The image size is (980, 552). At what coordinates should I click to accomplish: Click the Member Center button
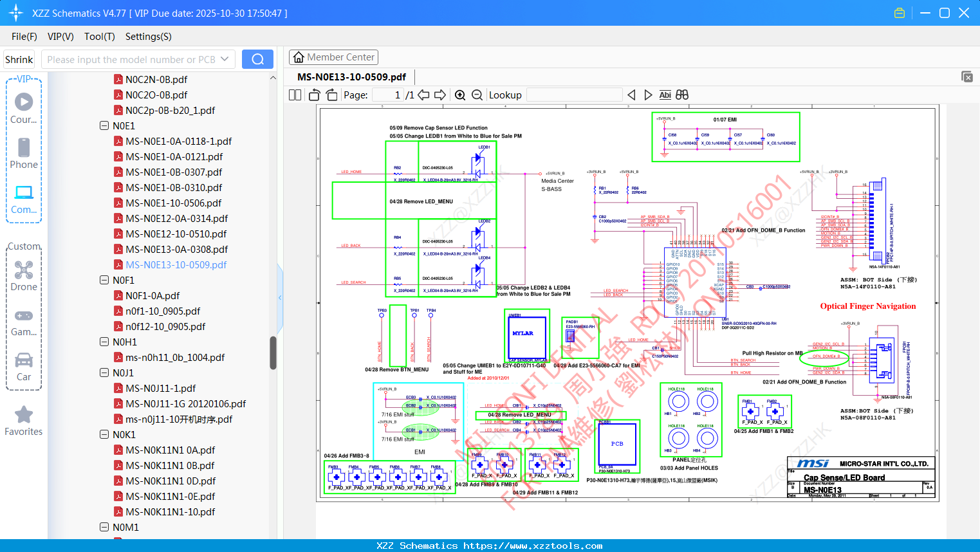click(x=333, y=57)
